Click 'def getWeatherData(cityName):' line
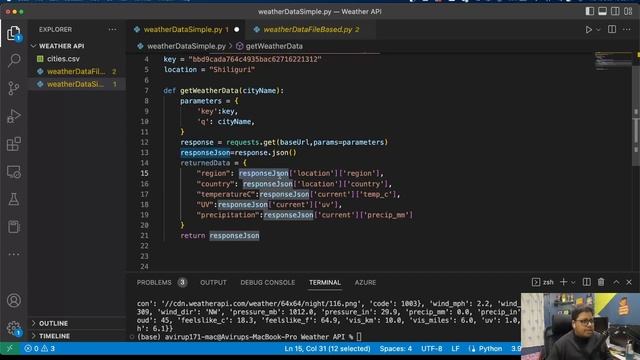 [x=223, y=90]
